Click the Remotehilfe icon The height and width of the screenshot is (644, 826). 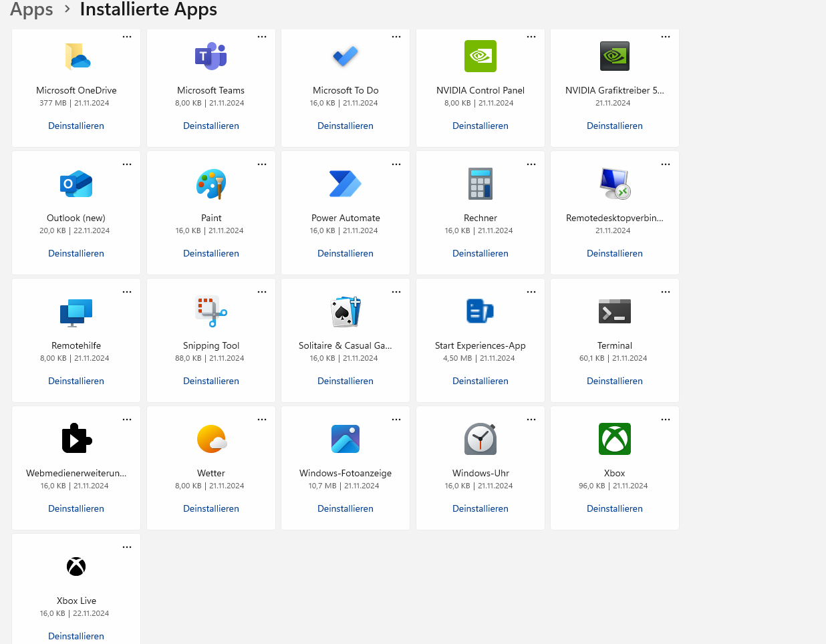76,312
